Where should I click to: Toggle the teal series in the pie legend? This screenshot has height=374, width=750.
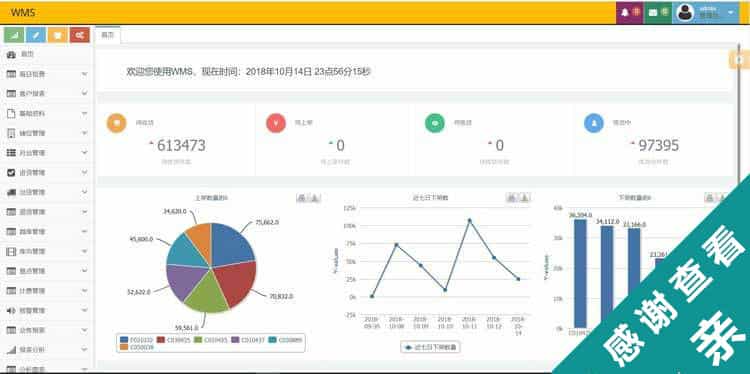click(x=286, y=340)
